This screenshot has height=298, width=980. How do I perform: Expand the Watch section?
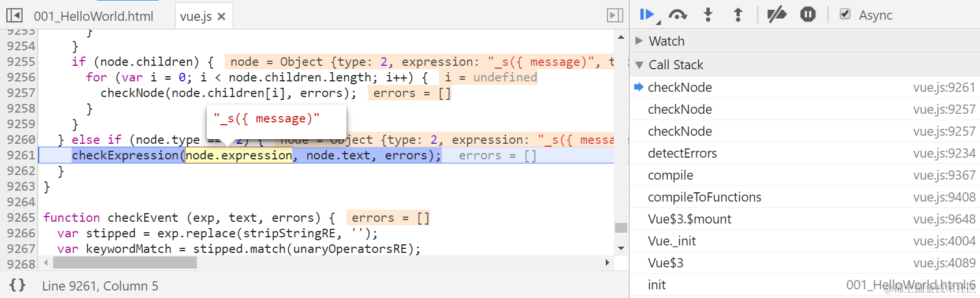pyautogui.click(x=639, y=40)
